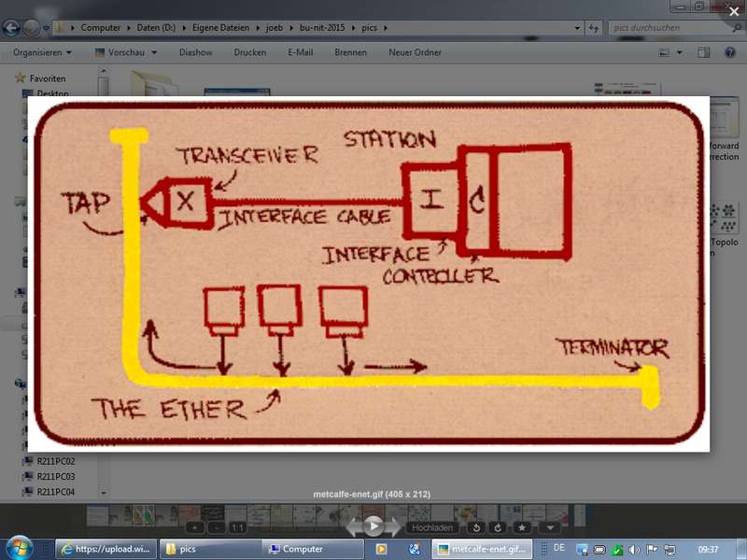Rotate image counterclockwise
The height and width of the screenshot is (560, 747).
(x=476, y=527)
